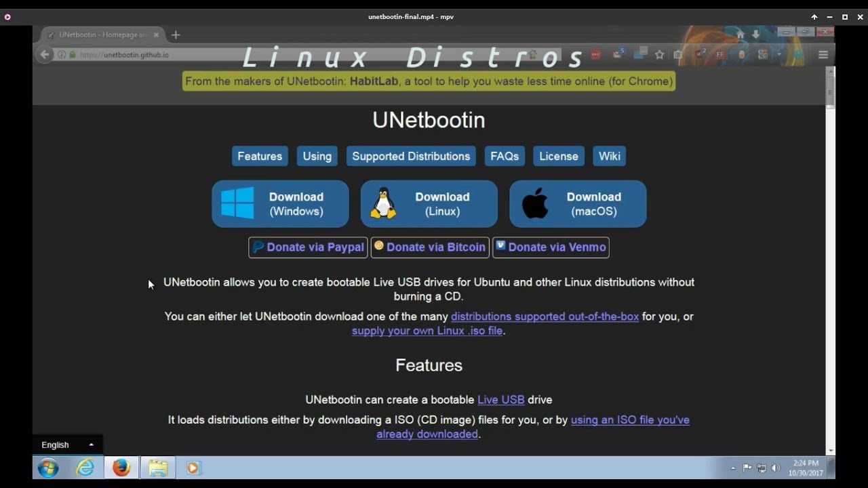
Task: Open the file explorer folder in taskbar
Action: coord(158,468)
